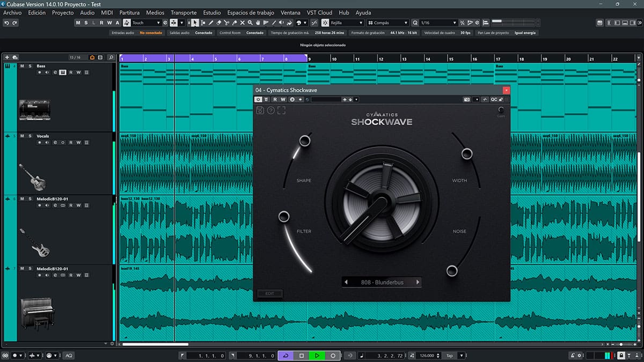The image size is (644, 362).
Task: Toggle the cycle loop button in transport
Action: tap(286, 356)
